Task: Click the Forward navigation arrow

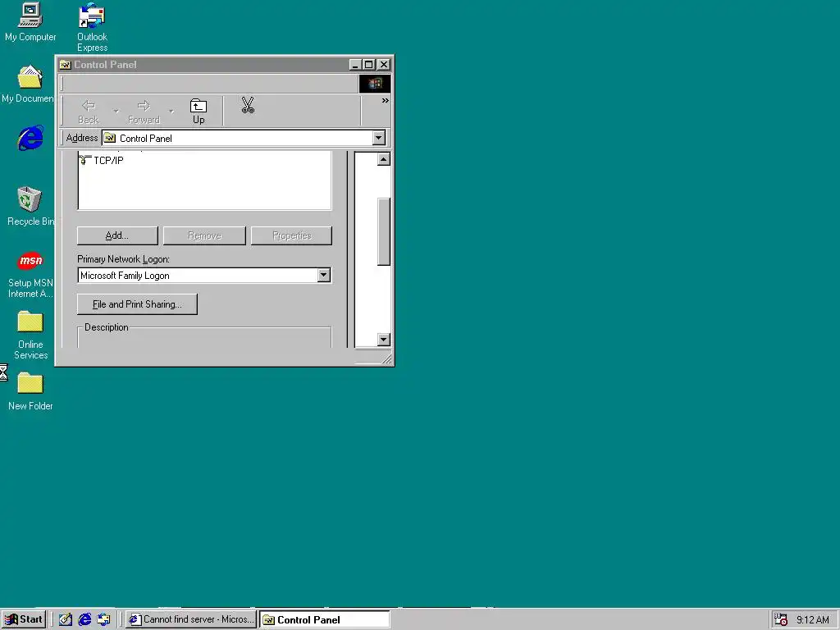Action: click(144, 112)
